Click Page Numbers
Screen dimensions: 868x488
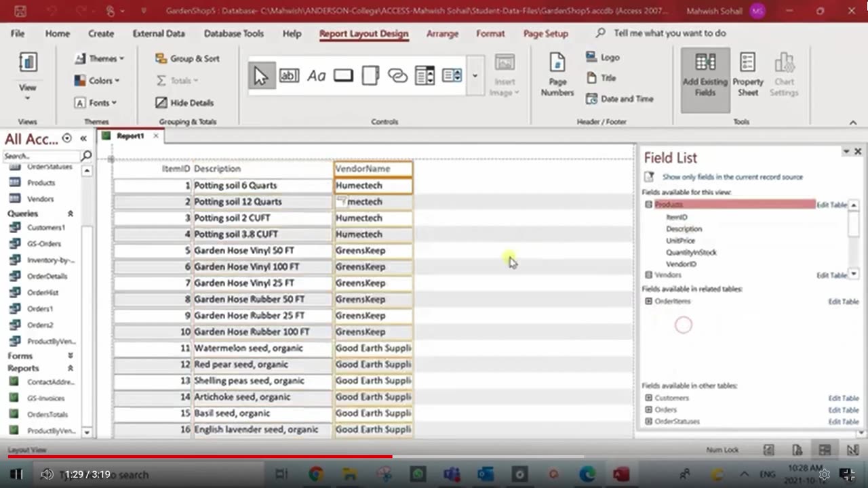557,75
